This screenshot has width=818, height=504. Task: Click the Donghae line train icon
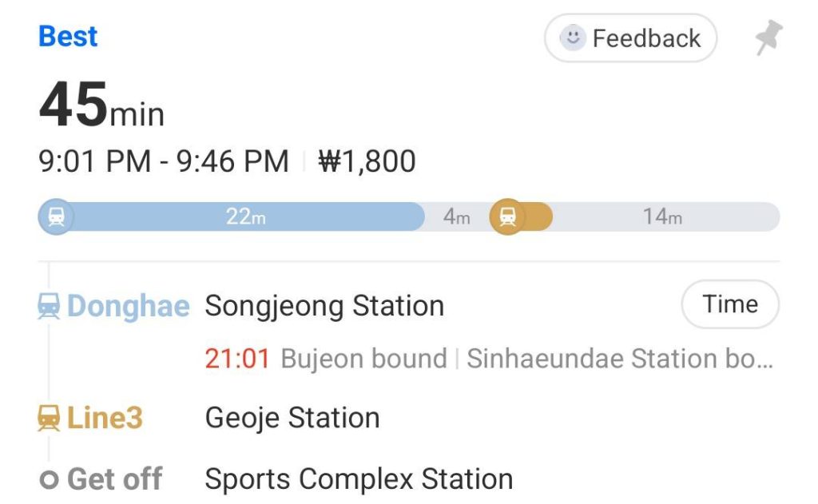tap(50, 306)
